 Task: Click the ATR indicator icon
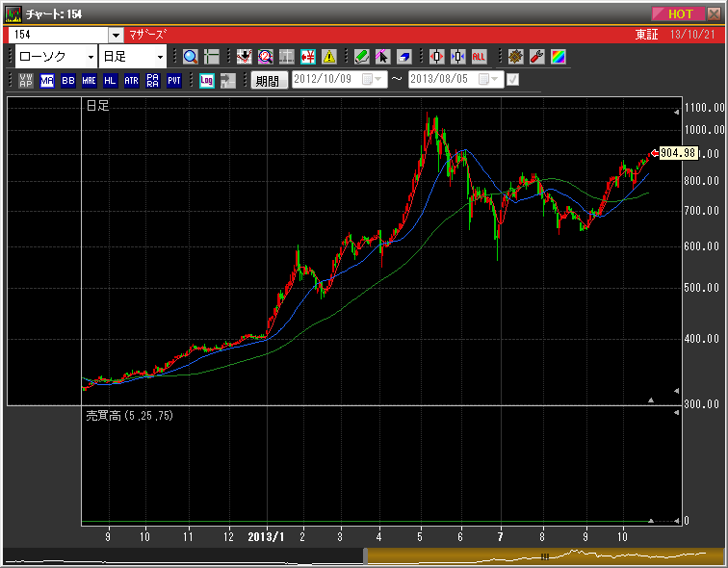point(131,81)
